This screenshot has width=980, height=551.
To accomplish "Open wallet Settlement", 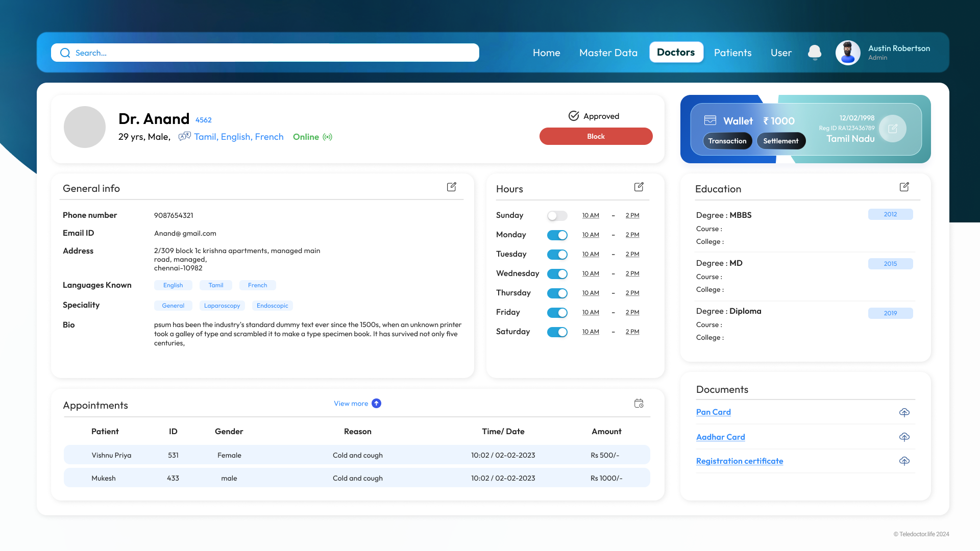I will point(781,141).
